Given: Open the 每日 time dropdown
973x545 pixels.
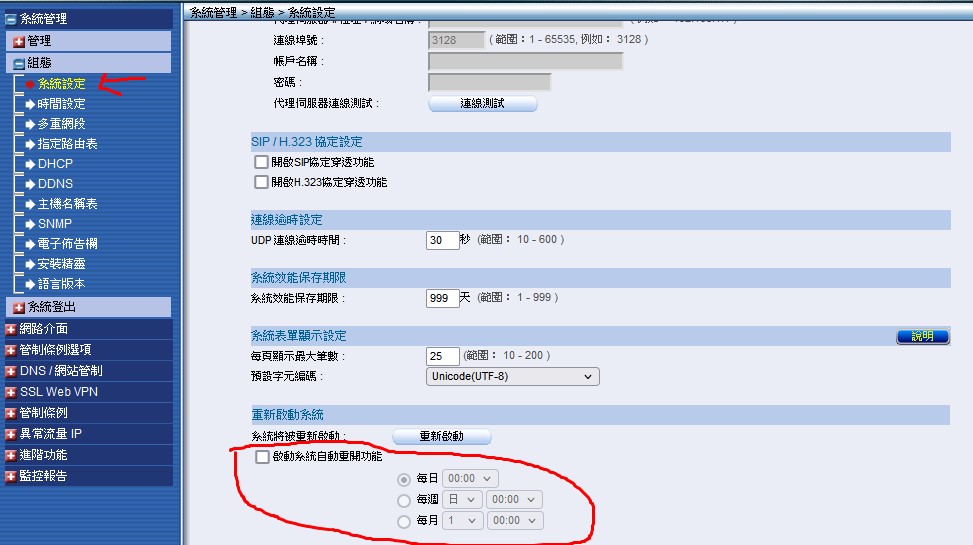Looking at the screenshot, I should (467, 479).
